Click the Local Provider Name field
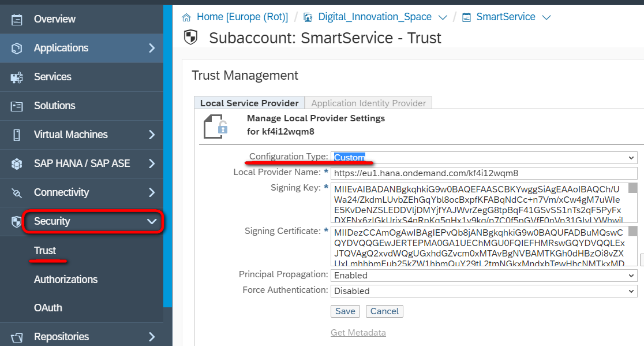Image resolution: width=644 pixels, height=346 pixels. coord(484,173)
